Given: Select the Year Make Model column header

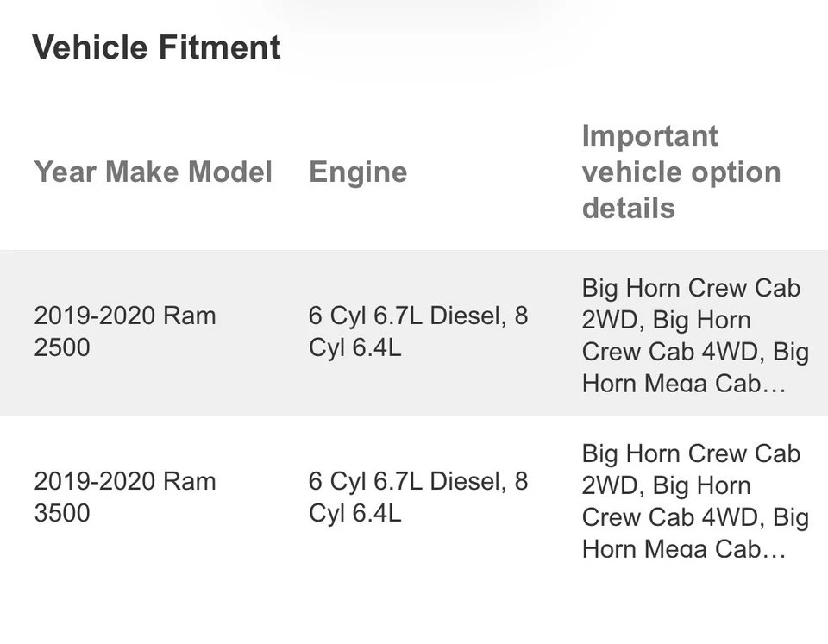Looking at the screenshot, I should click(x=153, y=172).
